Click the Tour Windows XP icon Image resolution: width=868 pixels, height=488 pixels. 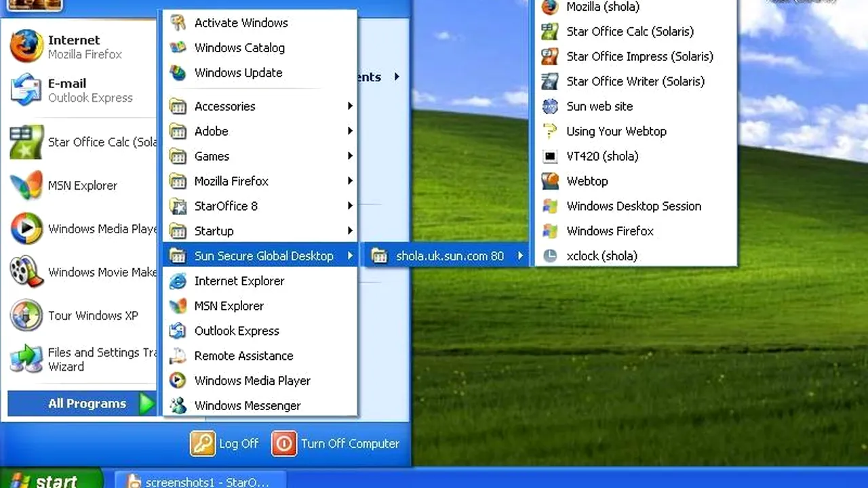point(26,315)
